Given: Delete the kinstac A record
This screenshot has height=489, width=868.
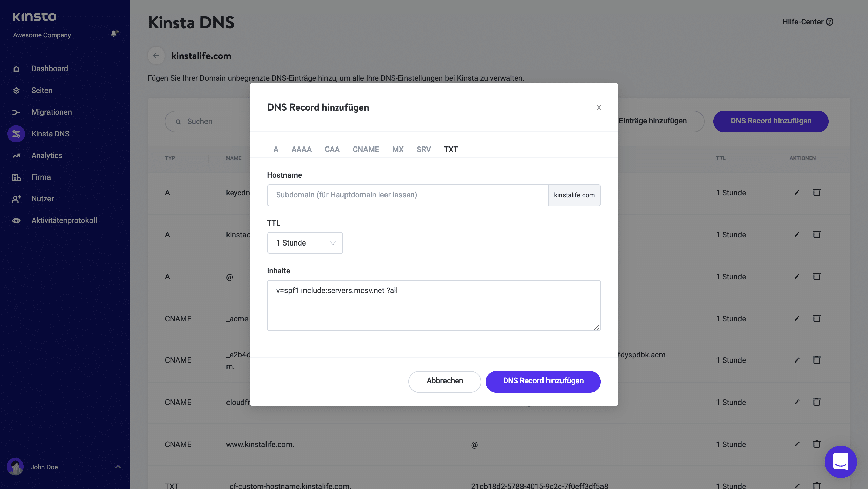Looking at the screenshot, I should (x=817, y=234).
